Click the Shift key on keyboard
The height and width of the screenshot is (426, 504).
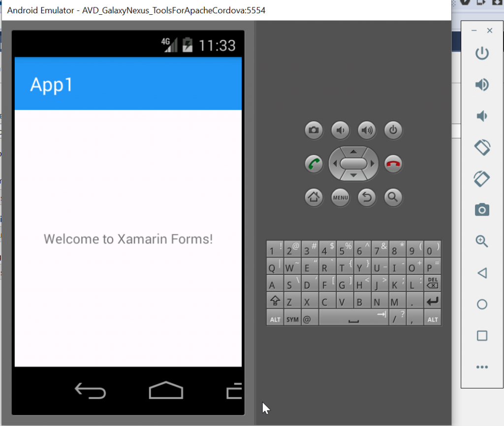[275, 301]
